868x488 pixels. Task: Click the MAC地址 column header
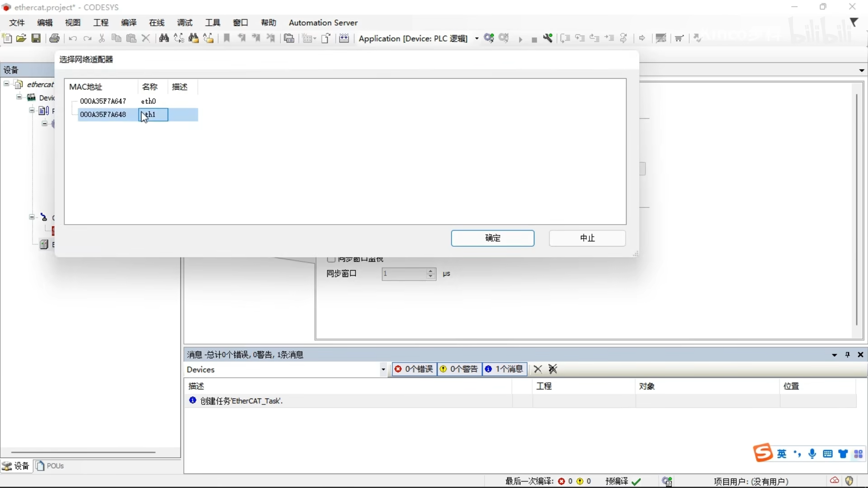(x=102, y=87)
